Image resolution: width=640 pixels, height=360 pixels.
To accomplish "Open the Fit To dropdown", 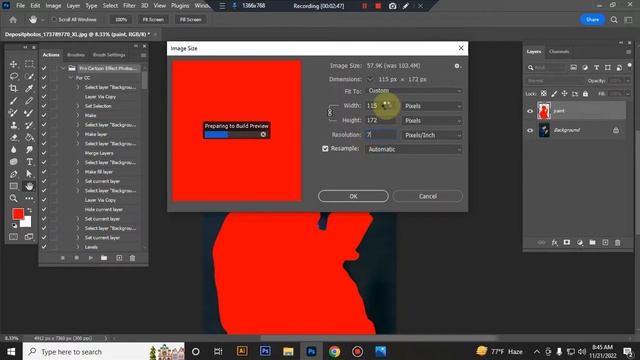I will [414, 91].
